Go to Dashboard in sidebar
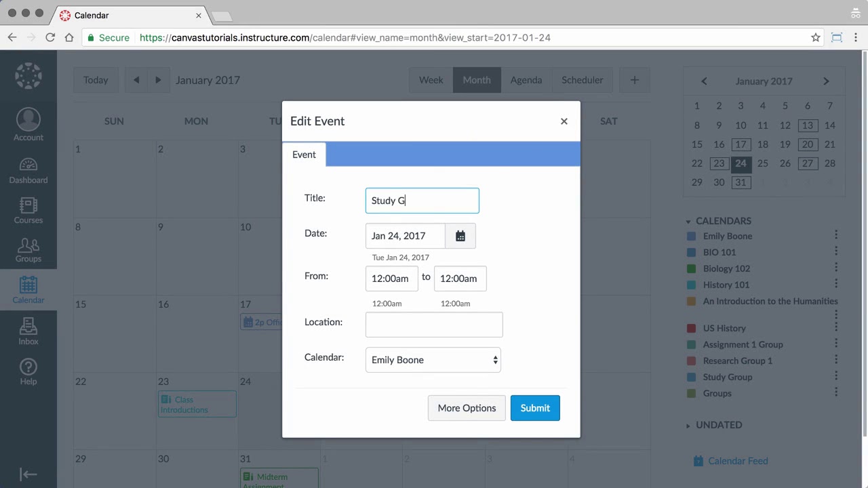868x488 pixels. tap(28, 171)
